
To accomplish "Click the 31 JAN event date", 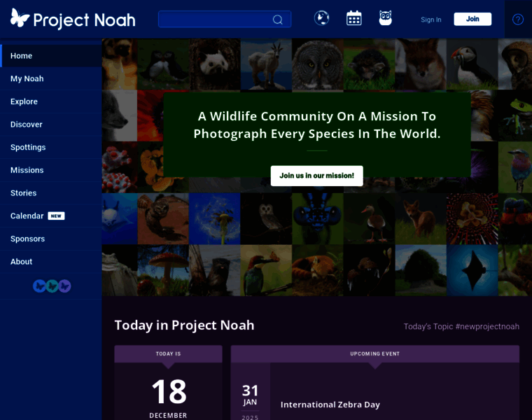I will tap(250, 395).
